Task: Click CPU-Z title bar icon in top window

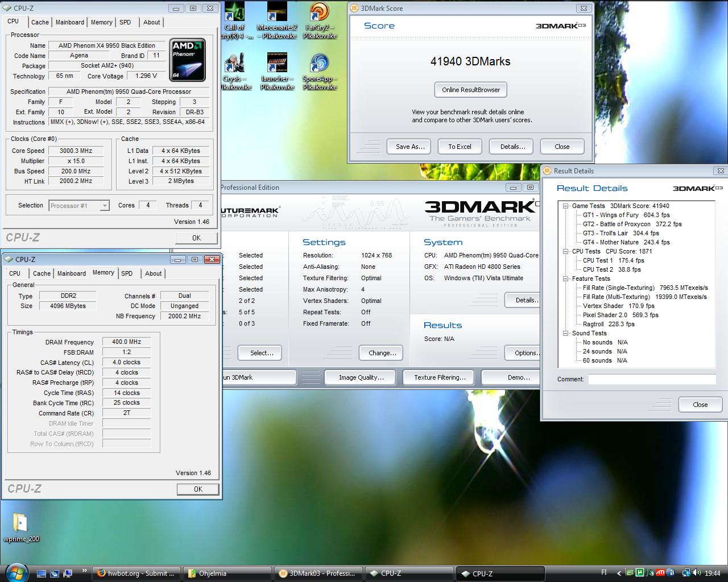Action: [7, 8]
